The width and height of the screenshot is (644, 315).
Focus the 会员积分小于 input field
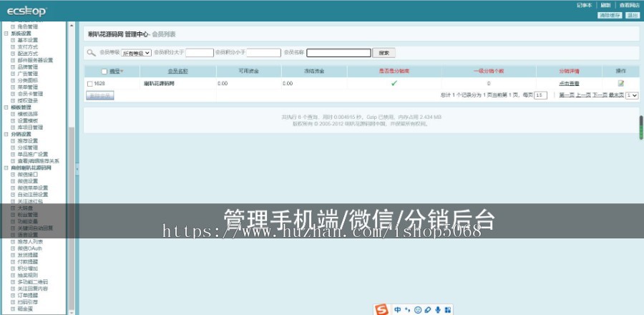pos(263,53)
